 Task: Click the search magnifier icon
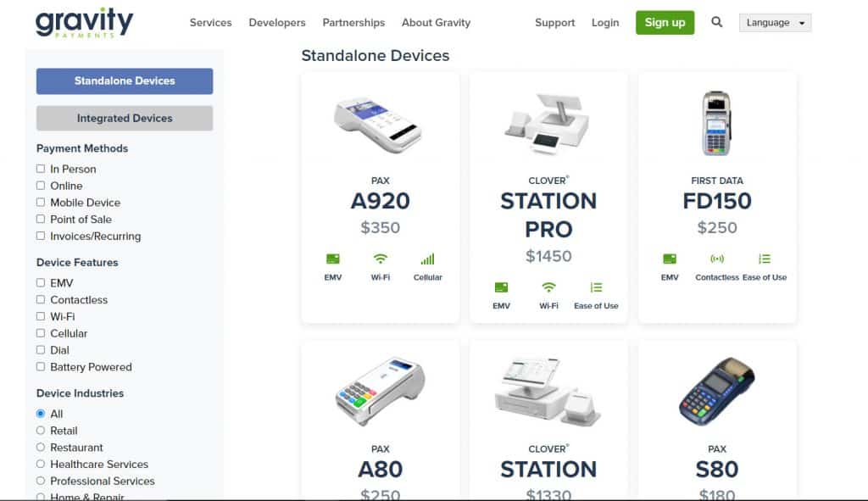coord(716,22)
